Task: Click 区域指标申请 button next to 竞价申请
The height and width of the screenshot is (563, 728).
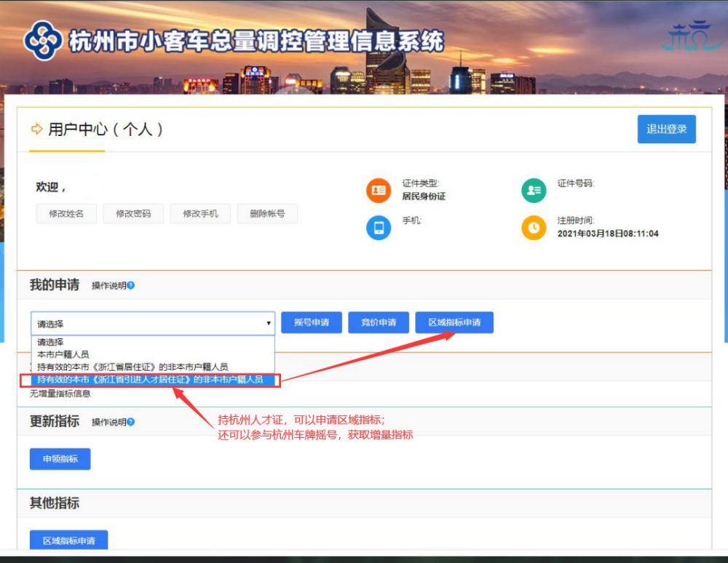Action: (454, 322)
